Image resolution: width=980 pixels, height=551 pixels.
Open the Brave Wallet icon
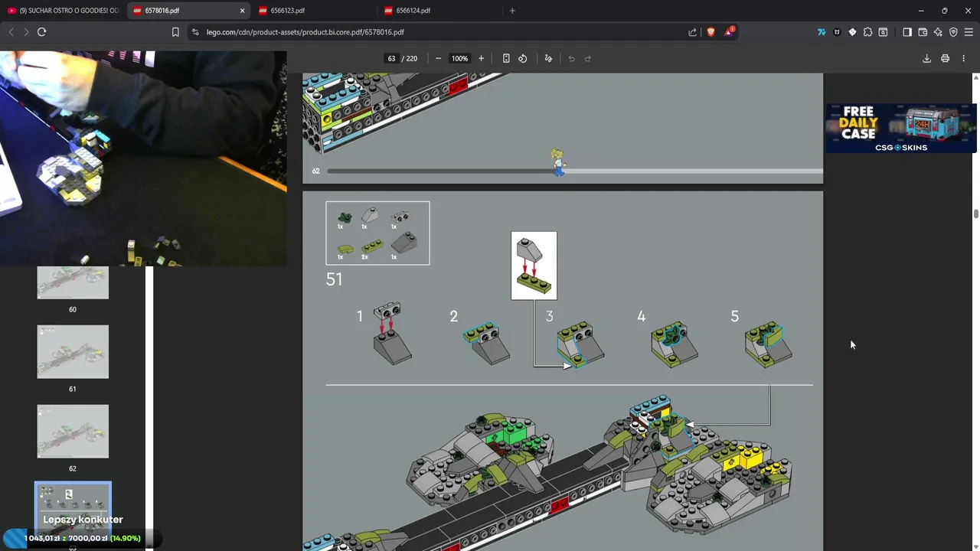(x=923, y=32)
